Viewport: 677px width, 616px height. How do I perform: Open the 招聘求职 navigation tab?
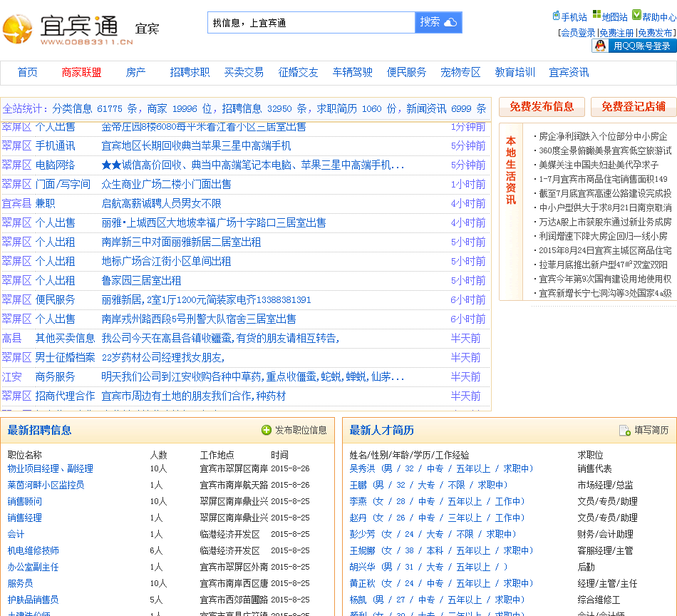190,72
